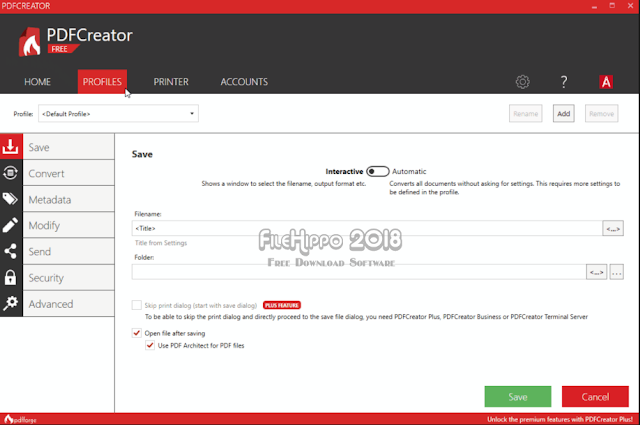Click the Remove profile button
Image resolution: width=640 pixels, height=425 pixels.
(602, 113)
